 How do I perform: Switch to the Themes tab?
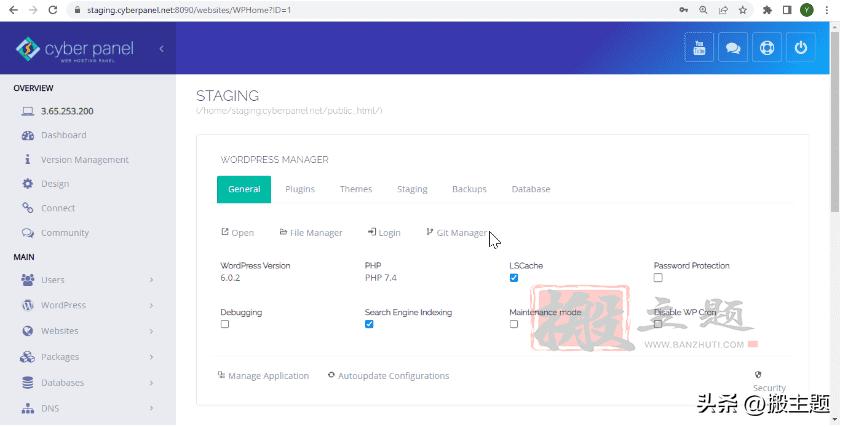coord(356,189)
